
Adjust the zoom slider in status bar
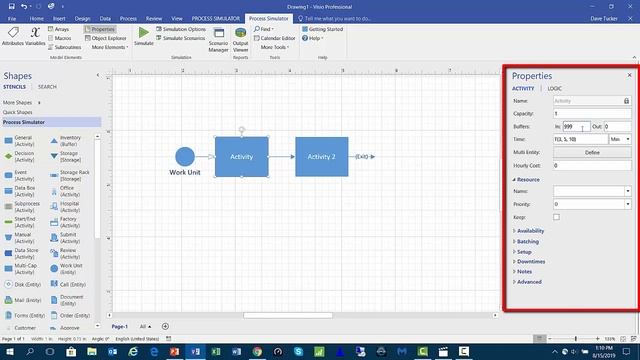pos(576,339)
